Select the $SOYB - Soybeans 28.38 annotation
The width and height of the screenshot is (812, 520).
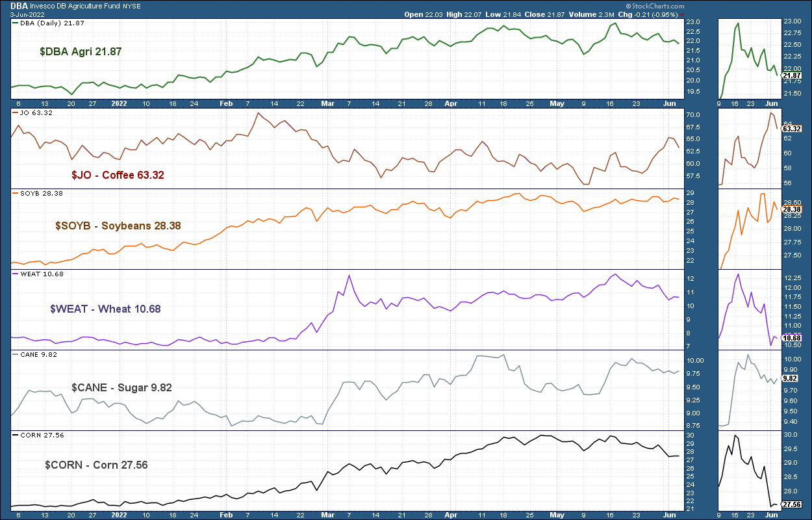[x=118, y=226]
